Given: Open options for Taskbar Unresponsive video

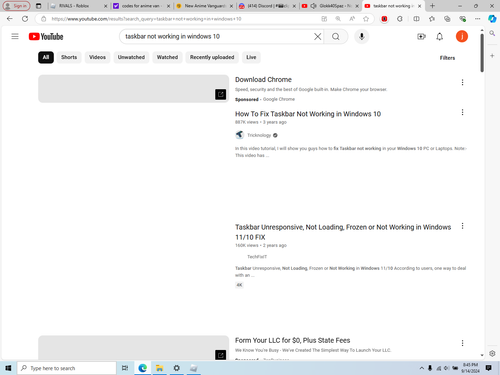Looking at the screenshot, I should click(462, 226).
